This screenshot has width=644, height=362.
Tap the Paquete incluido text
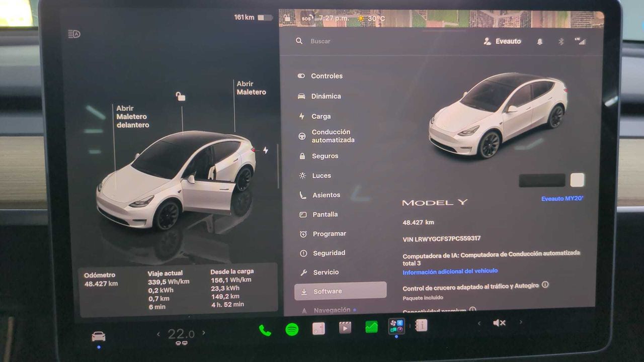point(423,298)
